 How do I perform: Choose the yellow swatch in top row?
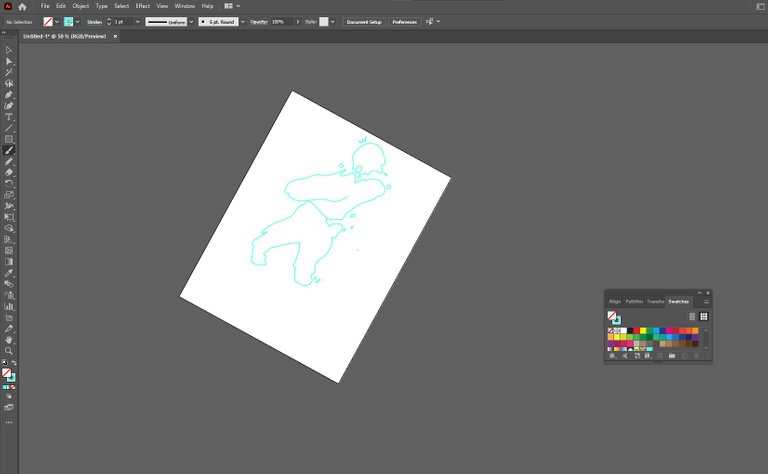tap(643, 331)
